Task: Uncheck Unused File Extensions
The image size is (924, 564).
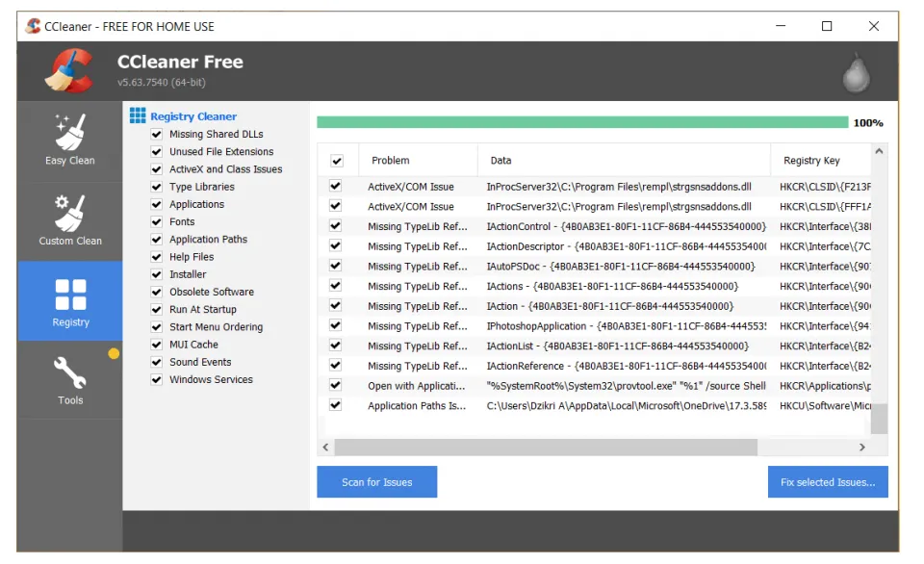Action: point(157,152)
